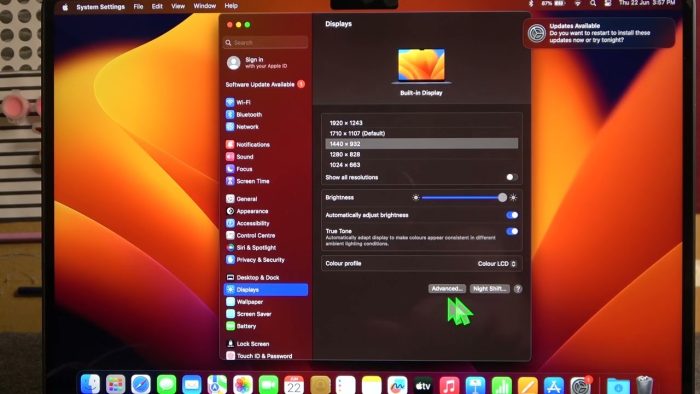The height and width of the screenshot is (394, 700).
Task: Open the System Settings menu in the menu bar
Action: point(100,7)
